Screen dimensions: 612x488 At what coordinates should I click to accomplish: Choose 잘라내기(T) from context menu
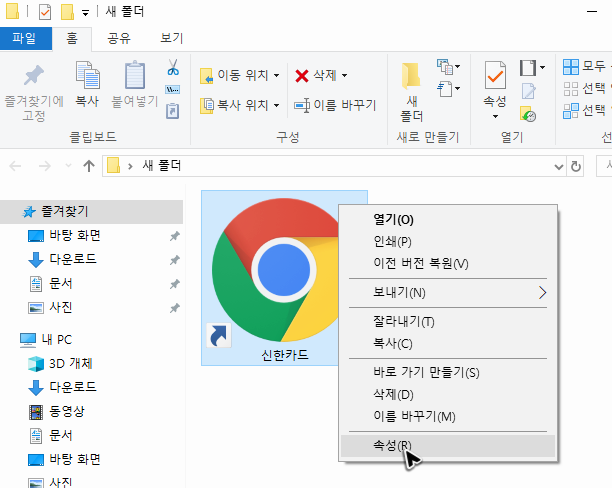tap(448, 322)
